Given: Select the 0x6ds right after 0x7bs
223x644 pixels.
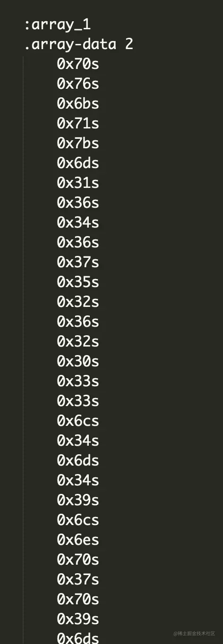Looking at the screenshot, I should [x=78, y=163].
